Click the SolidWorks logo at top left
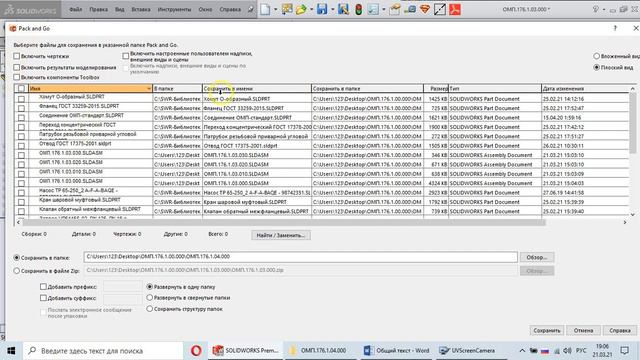640x360 pixels. (x=31, y=10)
